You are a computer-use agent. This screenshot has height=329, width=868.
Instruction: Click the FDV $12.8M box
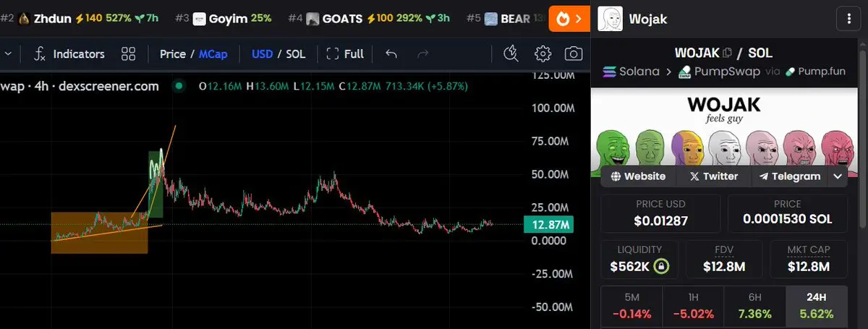click(723, 259)
